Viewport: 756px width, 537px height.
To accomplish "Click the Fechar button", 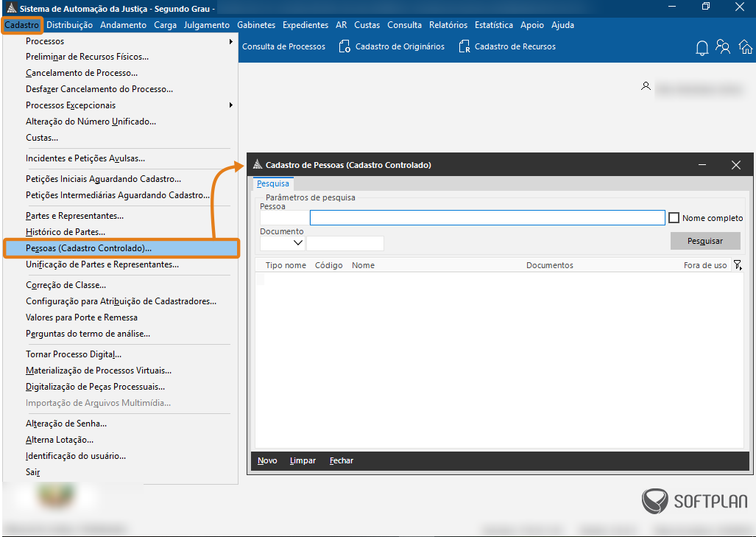I will coord(342,461).
